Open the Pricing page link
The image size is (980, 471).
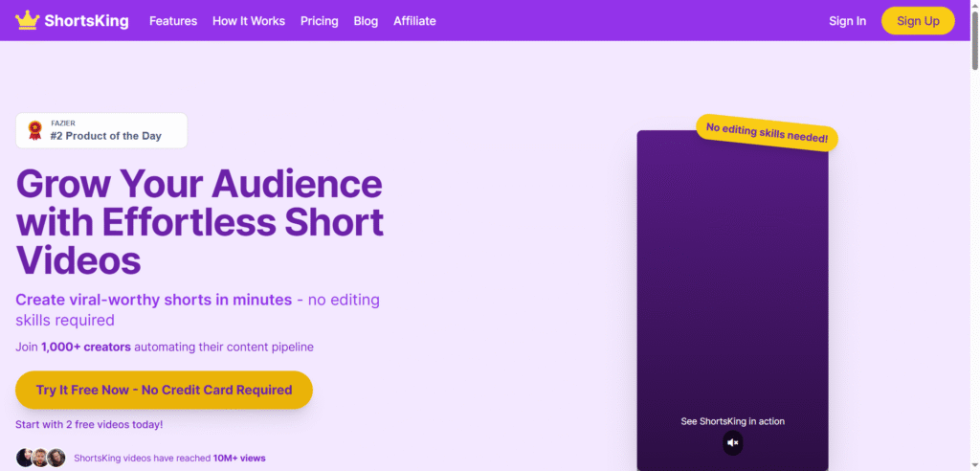point(320,21)
